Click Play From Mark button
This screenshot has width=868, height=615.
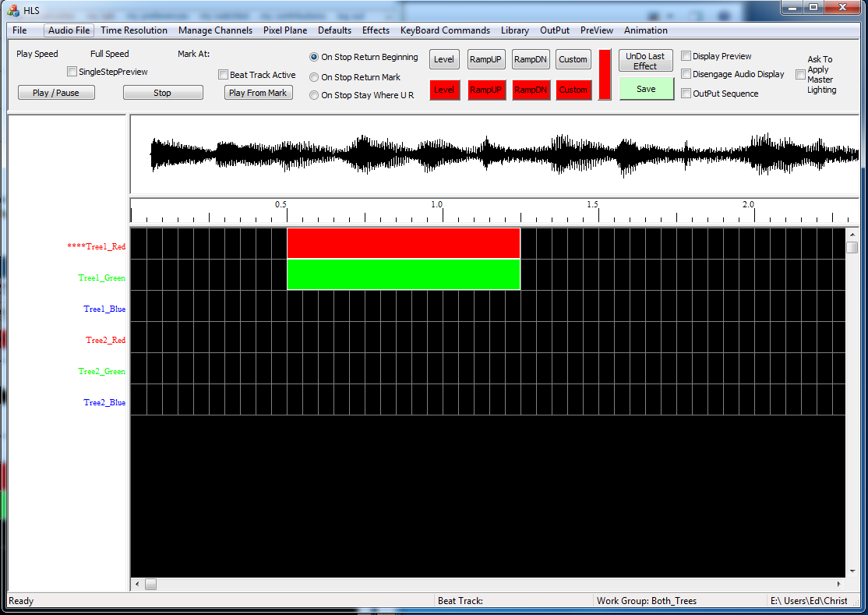[258, 93]
